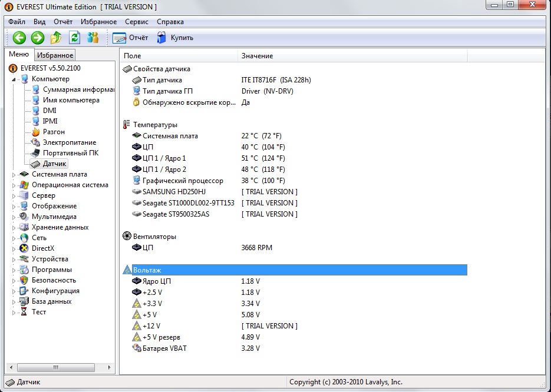Select Суммарная информация in tree
This screenshot has width=551, height=392.
click(78, 89)
